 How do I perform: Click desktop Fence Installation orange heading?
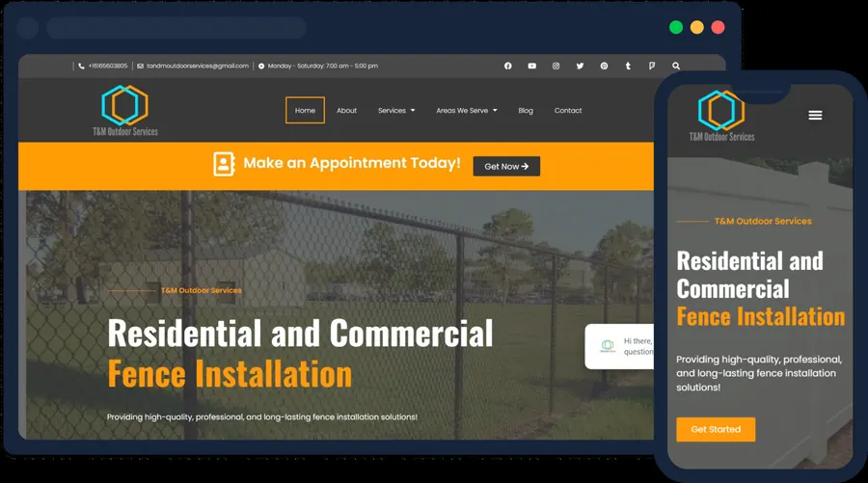(230, 374)
